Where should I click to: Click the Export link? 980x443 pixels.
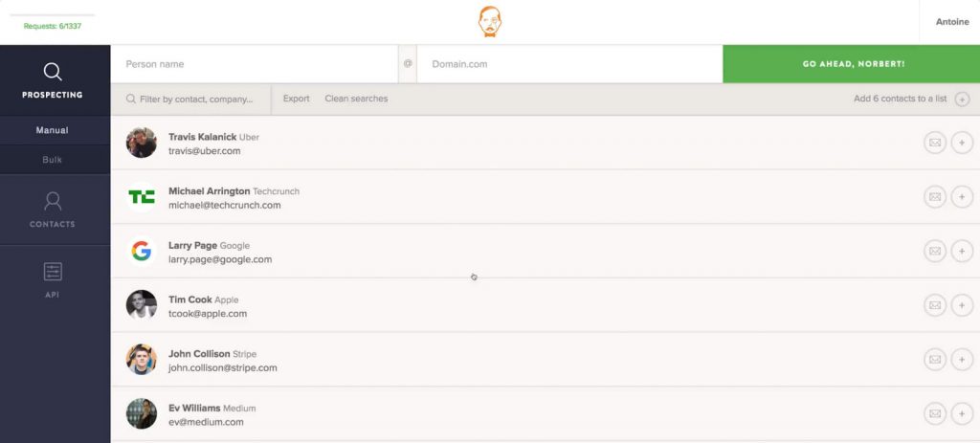click(x=297, y=99)
